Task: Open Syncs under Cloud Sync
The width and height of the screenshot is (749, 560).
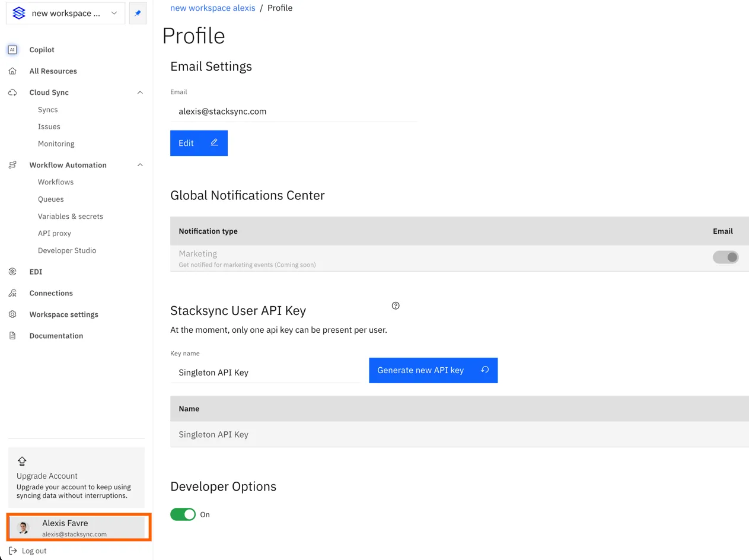Action: click(x=48, y=110)
